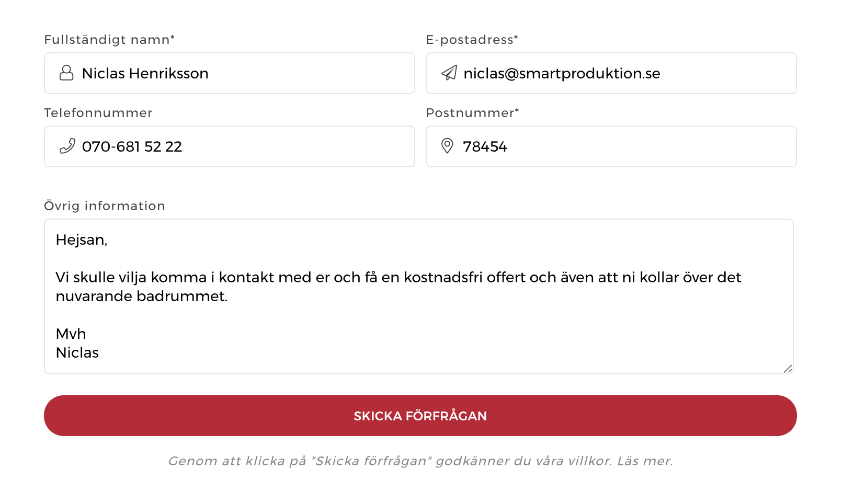
Task: Click the paper plane email icon
Action: pyautogui.click(x=449, y=73)
